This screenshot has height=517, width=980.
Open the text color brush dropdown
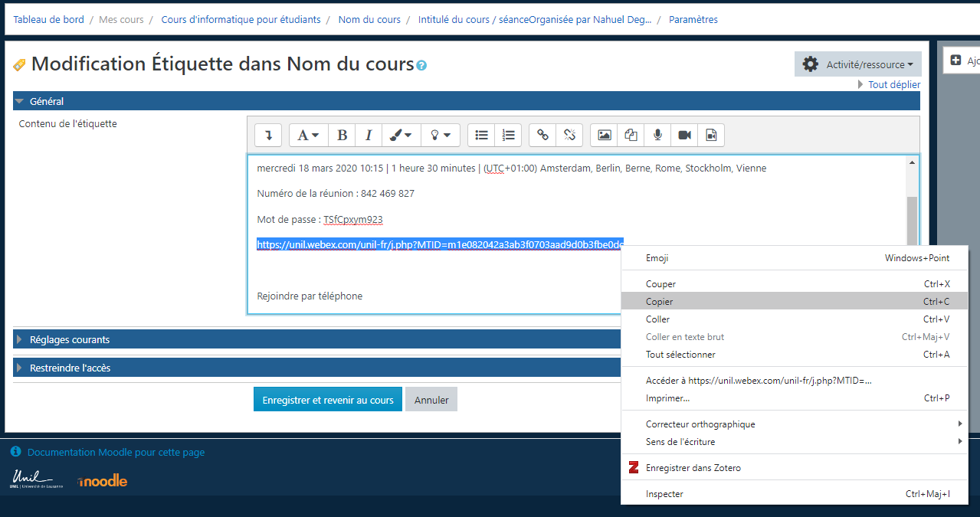click(x=400, y=135)
